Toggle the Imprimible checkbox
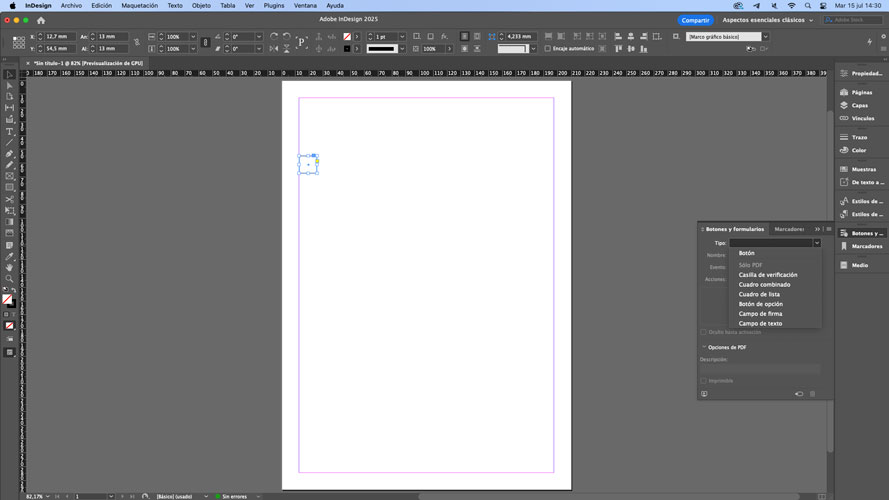The width and height of the screenshot is (889, 500). pos(704,381)
